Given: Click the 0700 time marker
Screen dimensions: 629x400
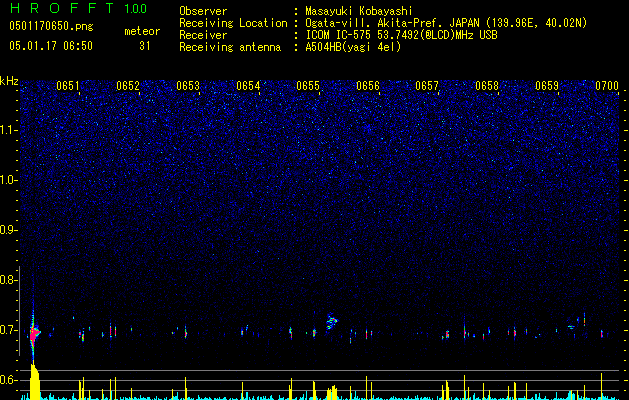Looking at the screenshot, I should click(x=607, y=85).
